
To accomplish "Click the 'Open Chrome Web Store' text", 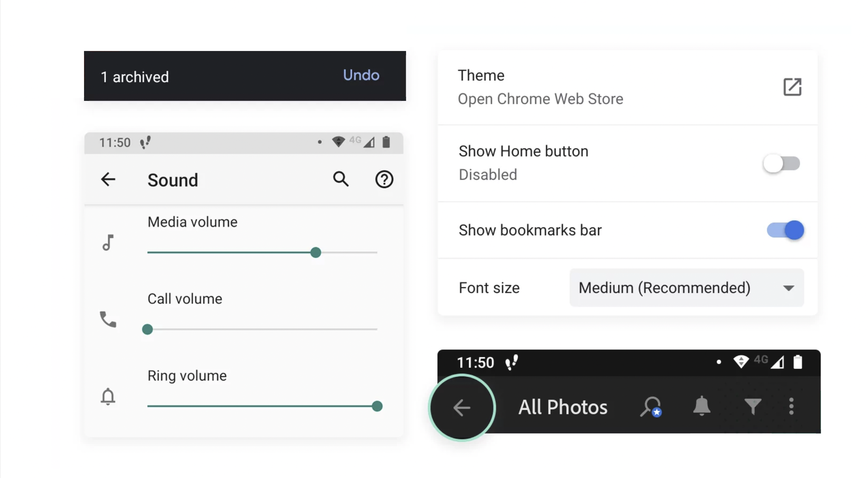I will point(540,99).
